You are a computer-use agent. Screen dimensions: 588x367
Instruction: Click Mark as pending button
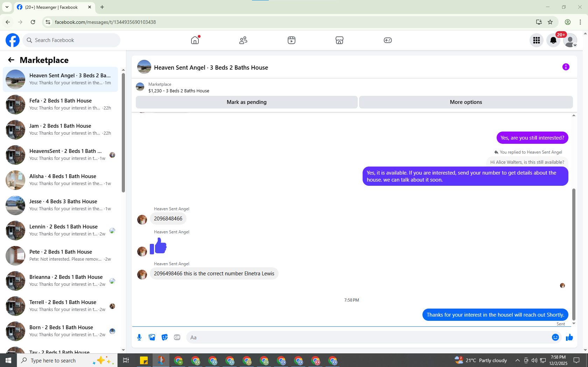point(247,102)
